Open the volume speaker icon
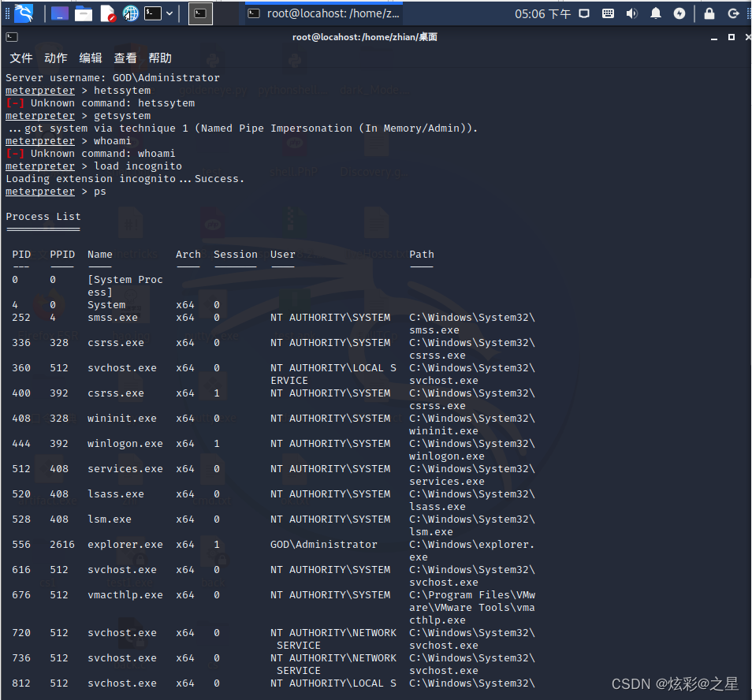 [631, 13]
